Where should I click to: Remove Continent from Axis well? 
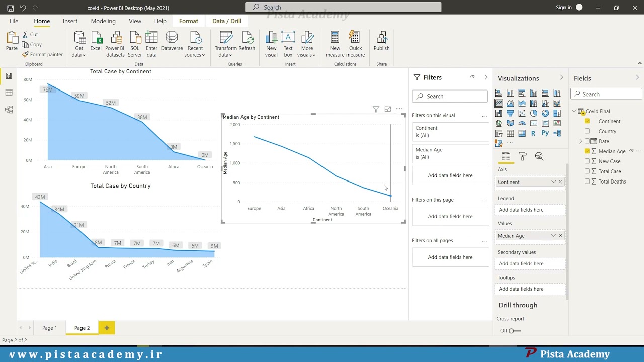(x=560, y=182)
